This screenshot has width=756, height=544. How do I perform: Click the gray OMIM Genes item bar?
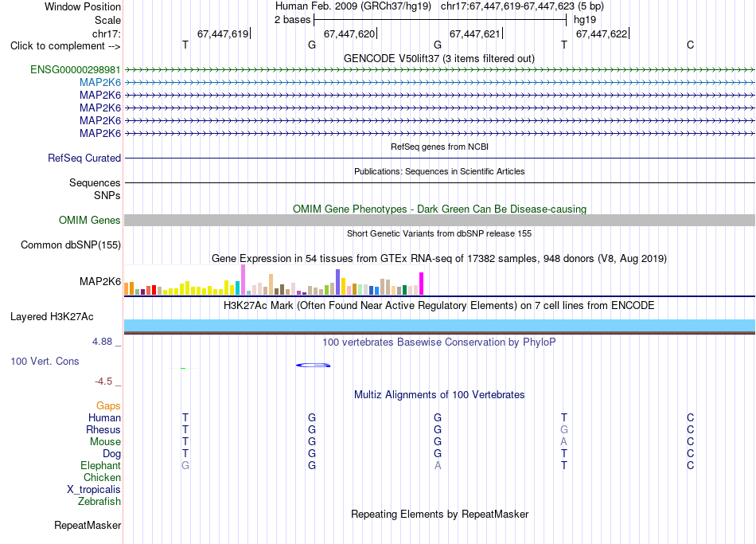(440, 220)
